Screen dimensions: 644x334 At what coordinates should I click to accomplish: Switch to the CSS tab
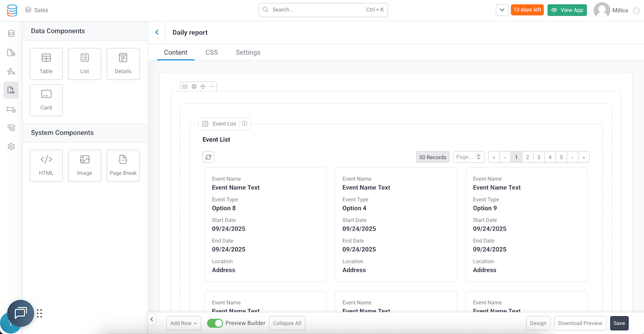211,52
